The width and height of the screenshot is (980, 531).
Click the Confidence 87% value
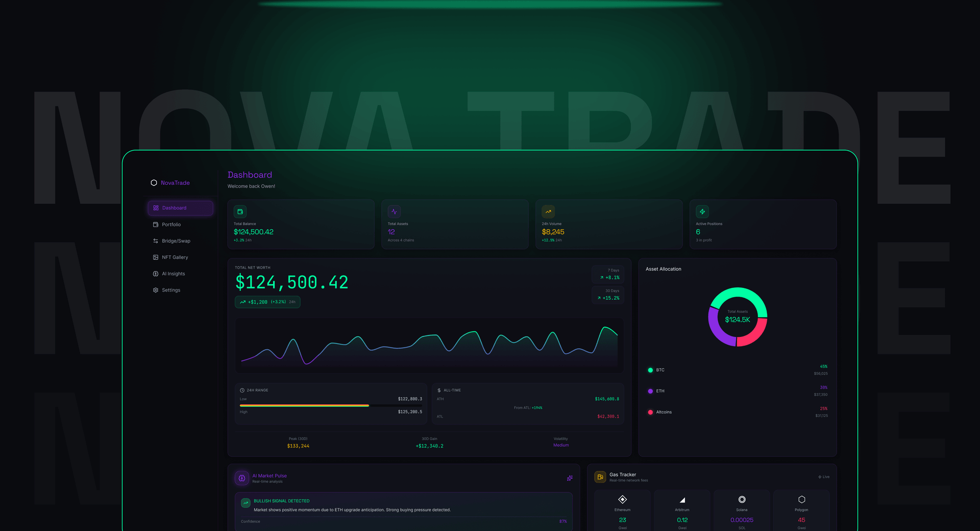(x=563, y=521)
